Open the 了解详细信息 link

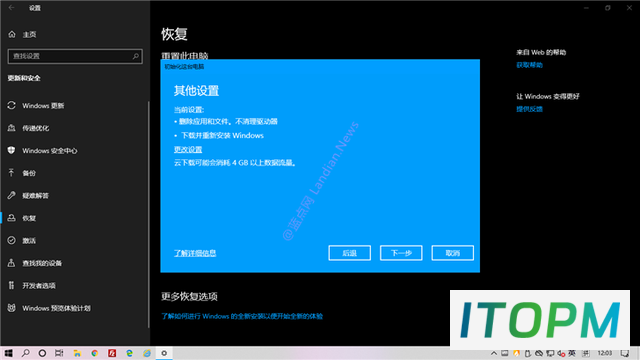(195, 253)
